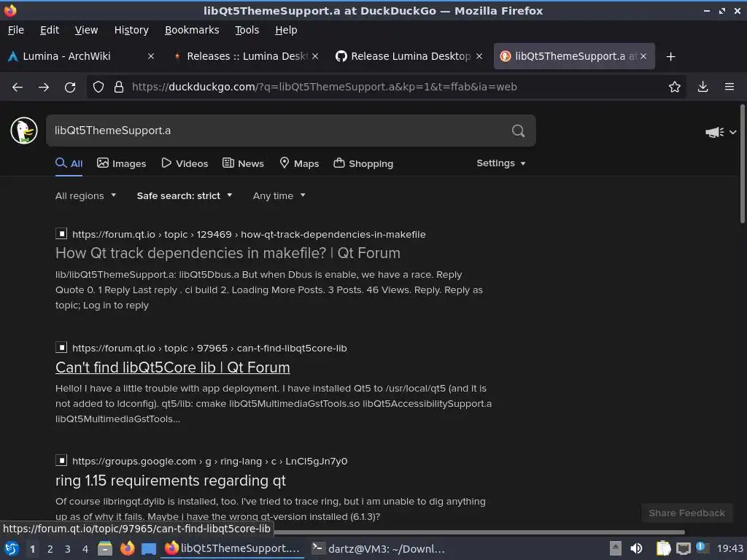The image size is (747, 560).
Task: Select the Maps search category
Action: (x=299, y=163)
